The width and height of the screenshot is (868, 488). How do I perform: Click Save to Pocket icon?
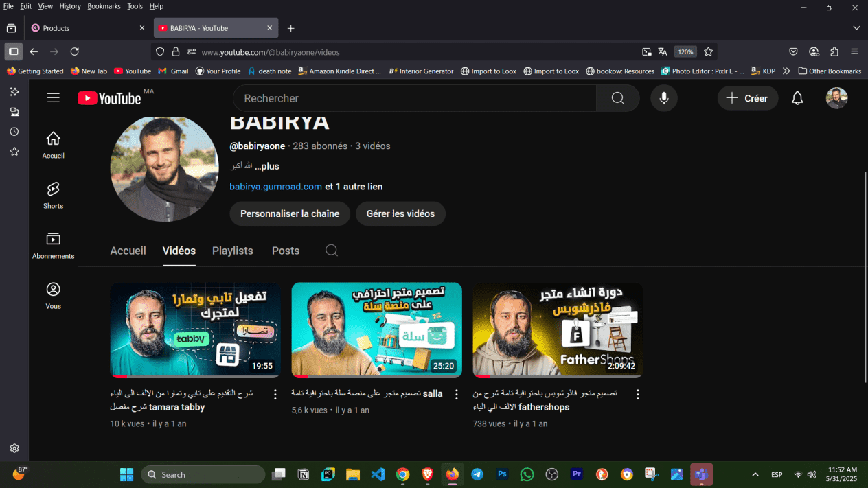coord(793,51)
